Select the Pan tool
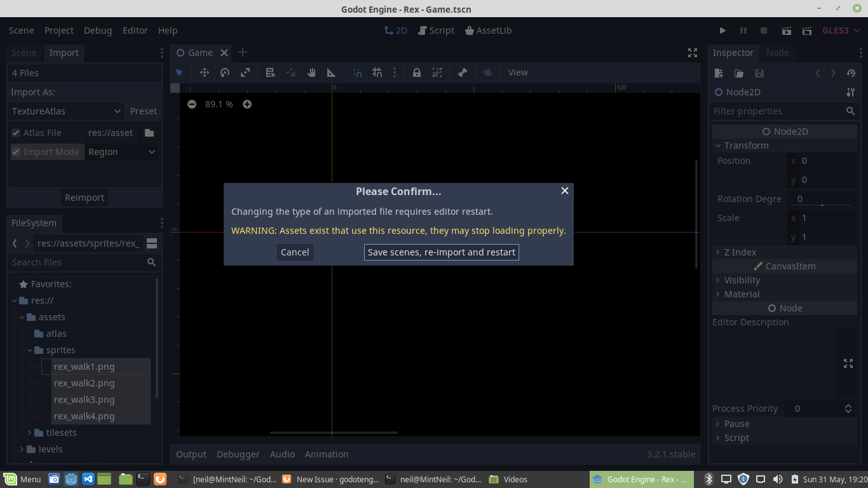Viewport: 868px width, 488px height. [x=311, y=72]
